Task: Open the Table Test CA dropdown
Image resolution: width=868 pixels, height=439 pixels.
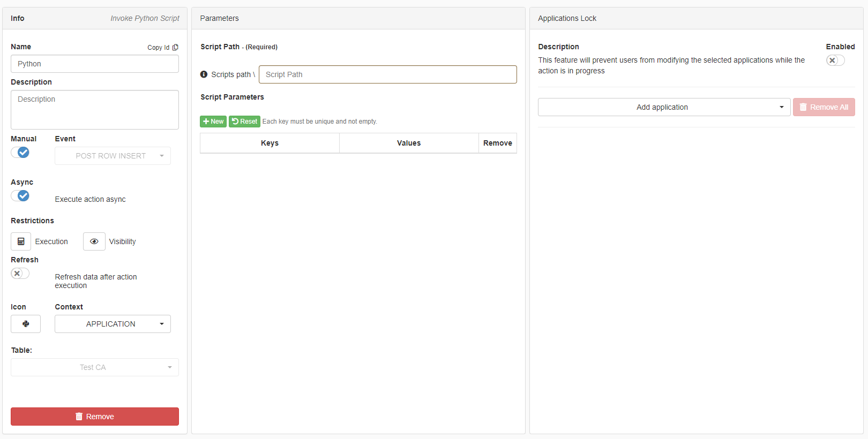Action: (95, 367)
